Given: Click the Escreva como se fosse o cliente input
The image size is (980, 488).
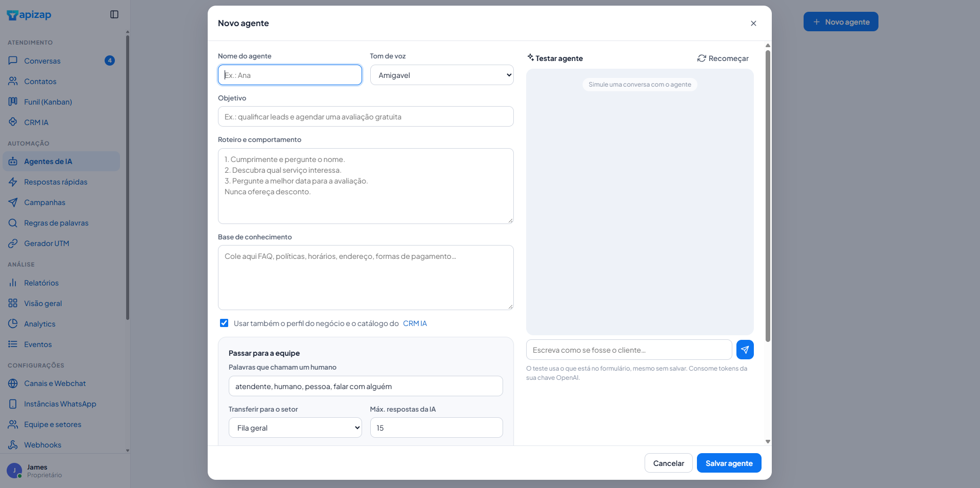Looking at the screenshot, I should [x=629, y=350].
